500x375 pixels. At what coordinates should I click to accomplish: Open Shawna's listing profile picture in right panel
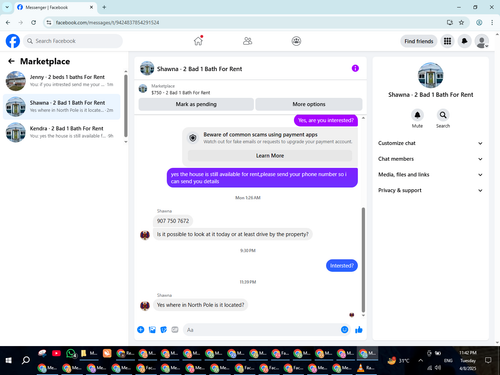[430, 75]
